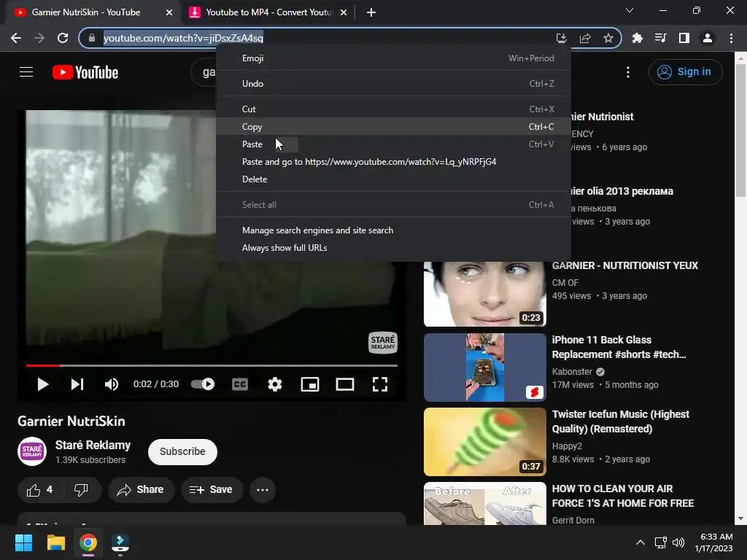Switch to miniplayer mode
Image resolution: width=747 pixels, height=560 pixels.
point(309,384)
